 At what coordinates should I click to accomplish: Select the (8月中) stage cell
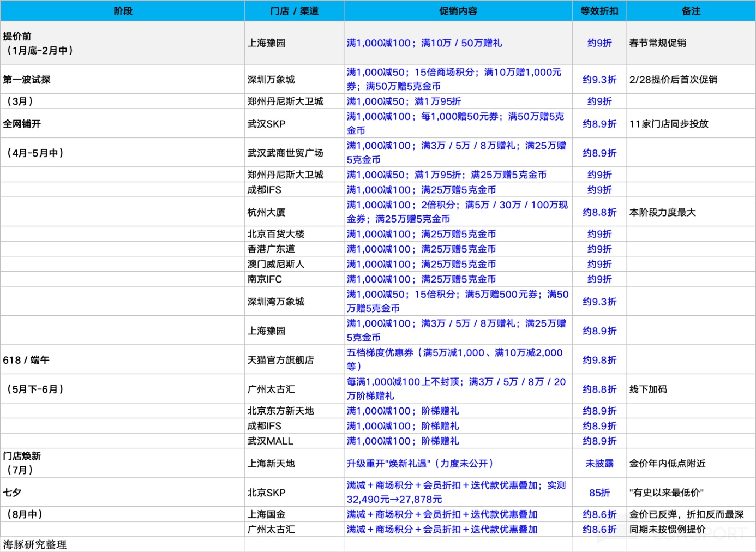(x=123, y=514)
